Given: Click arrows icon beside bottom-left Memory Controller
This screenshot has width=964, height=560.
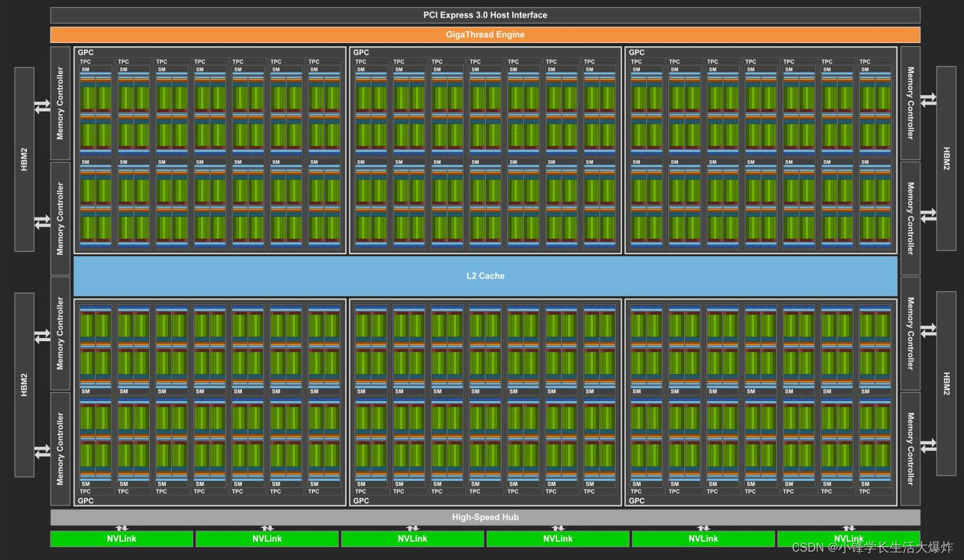Looking at the screenshot, I should [42, 452].
